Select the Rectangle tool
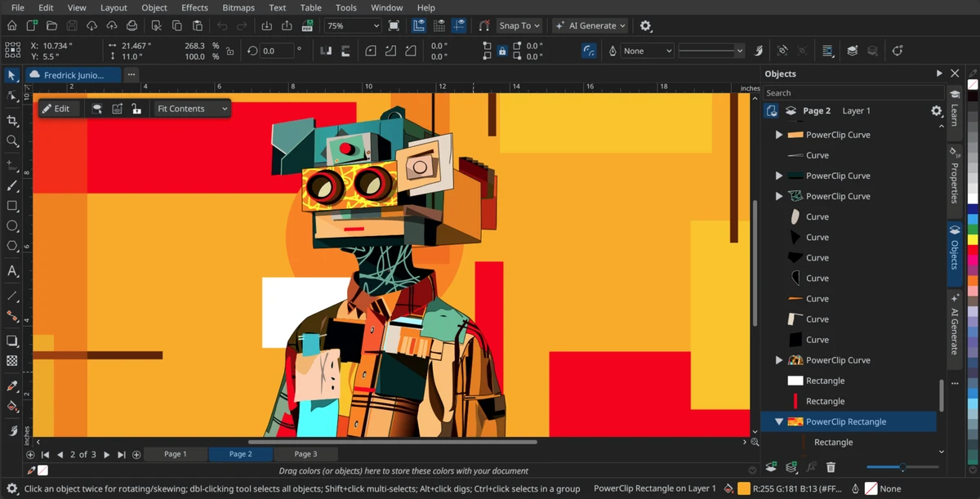This screenshot has width=980, height=499. tap(12, 206)
